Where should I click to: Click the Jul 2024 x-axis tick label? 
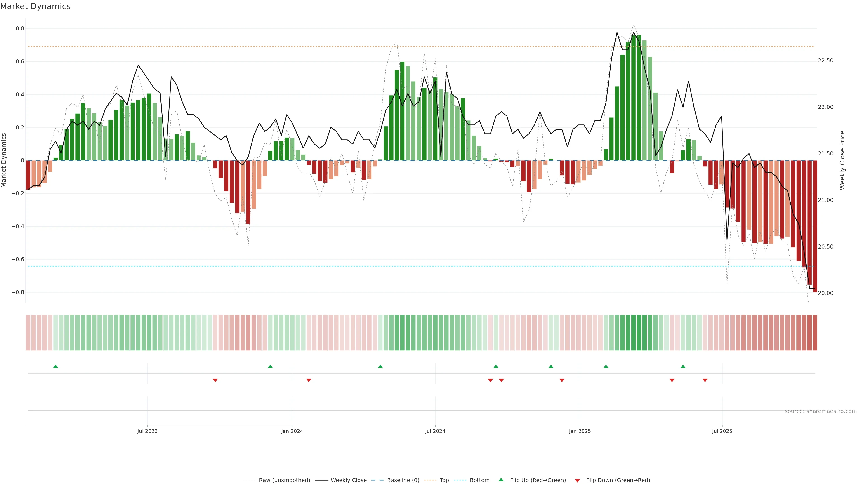click(x=435, y=431)
